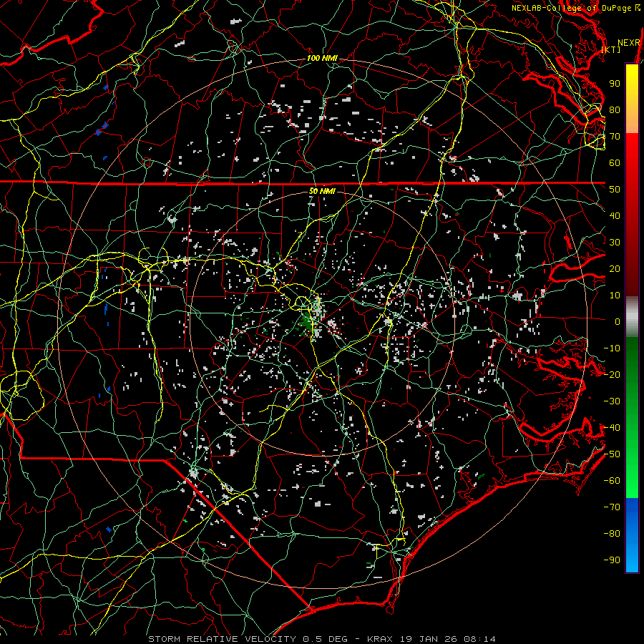This screenshot has width=644, height=644.
Task: Select the -60 value on velocity scale
Action: [x=612, y=481]
